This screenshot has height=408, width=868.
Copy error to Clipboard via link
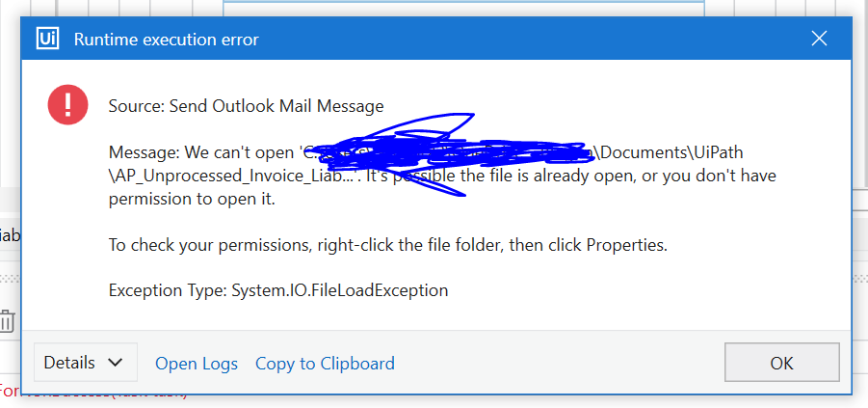[x=325, y=364]
